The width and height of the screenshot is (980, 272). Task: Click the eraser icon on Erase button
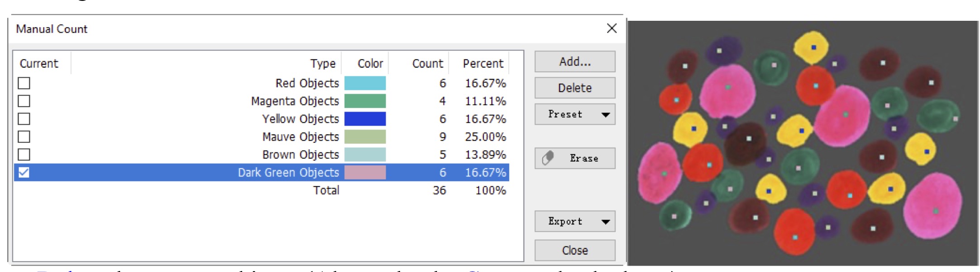pyautogui.click(x=548, y=158)
